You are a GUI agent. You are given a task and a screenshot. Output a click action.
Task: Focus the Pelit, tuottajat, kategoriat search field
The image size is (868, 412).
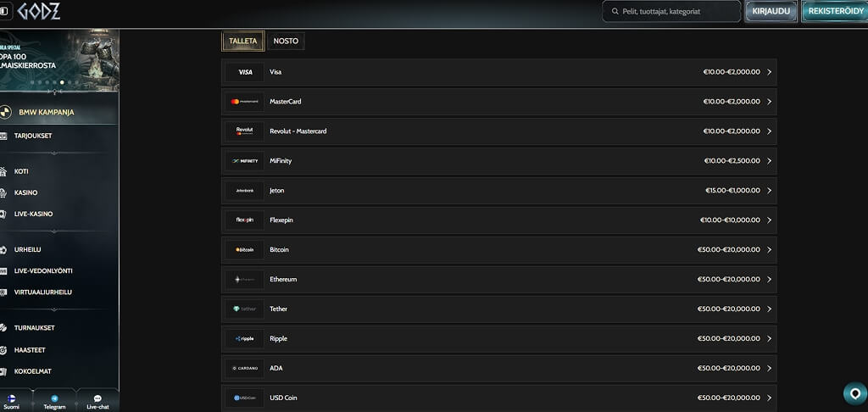click(x=671, y=11)
